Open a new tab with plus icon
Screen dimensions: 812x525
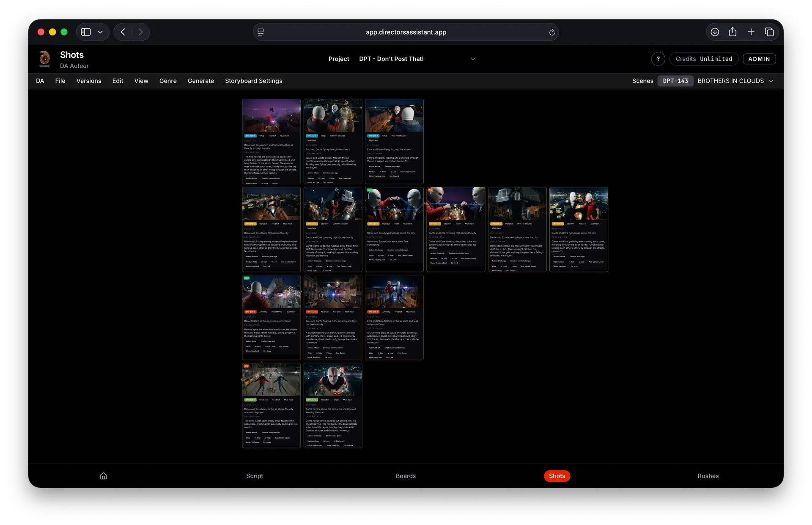(x=751, y=32)
